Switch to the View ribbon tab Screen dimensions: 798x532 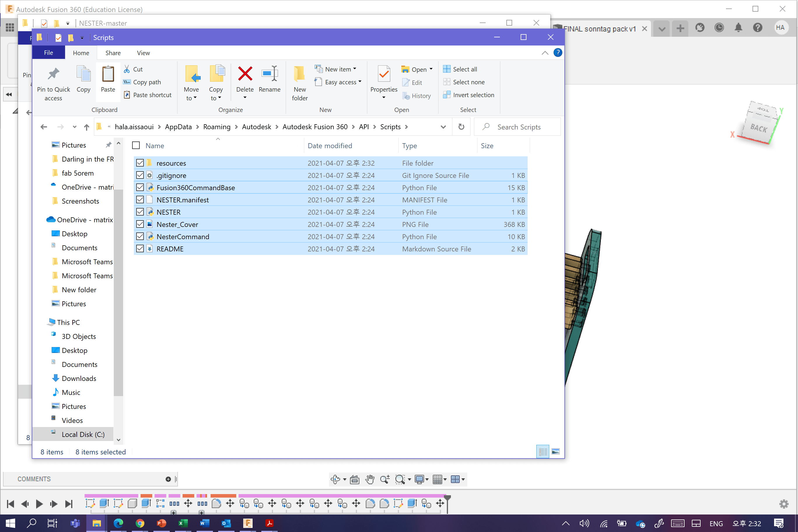click(x=143, y=53)
